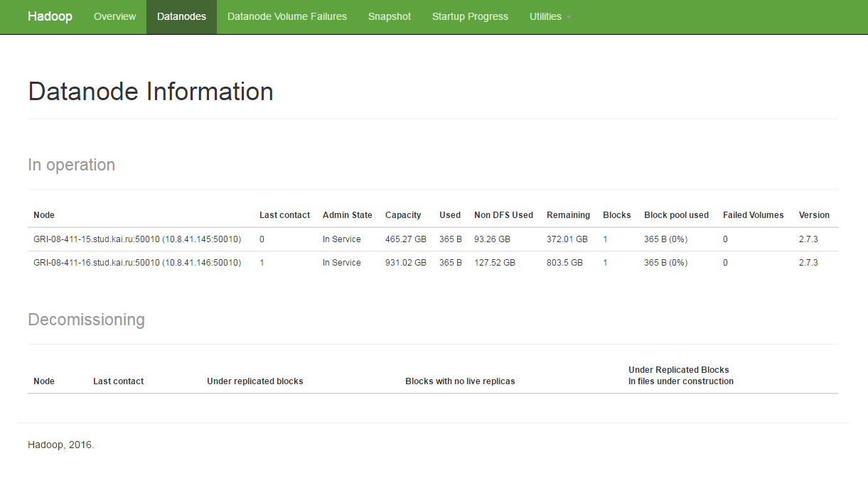The image size is (868, 495).
Task: Click the Node column header
Action: (x=44, y=215)
